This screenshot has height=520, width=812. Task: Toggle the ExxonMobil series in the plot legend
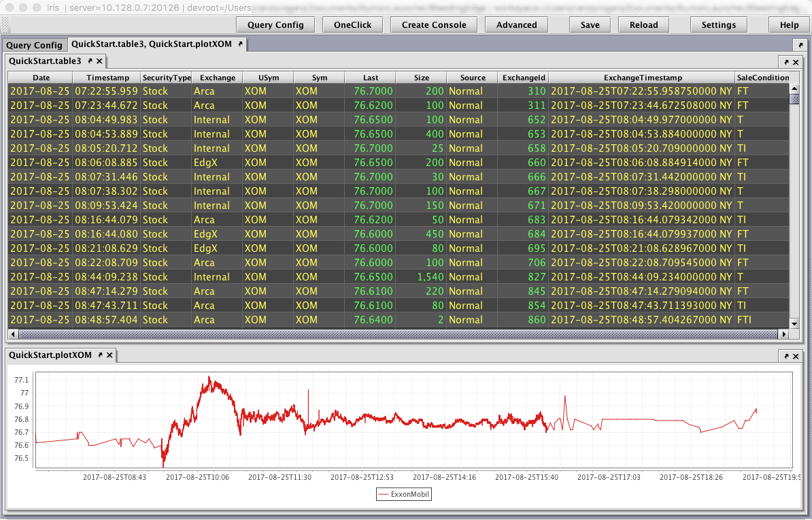(404, 495)
